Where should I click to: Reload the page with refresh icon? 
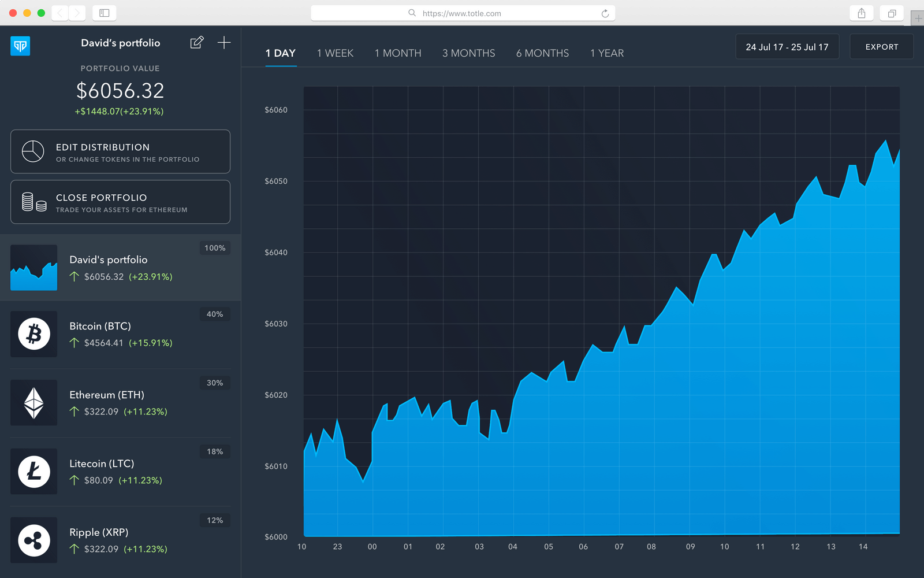[605, 13]
